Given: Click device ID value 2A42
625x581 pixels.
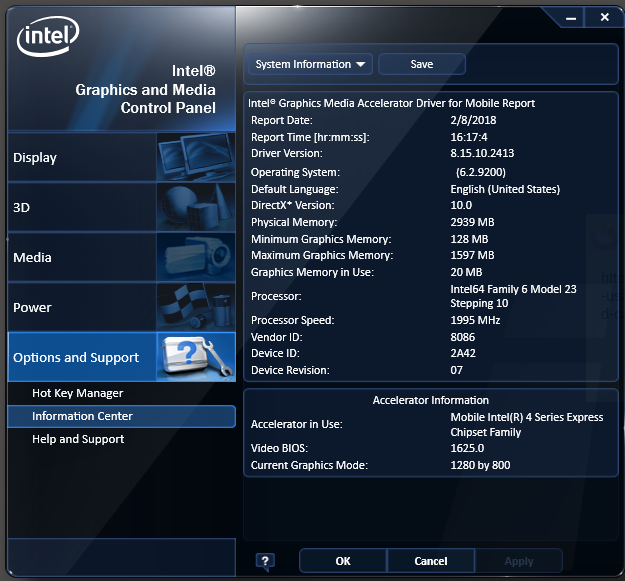Looking at the screenshot, I should click(x=463, y=353).
